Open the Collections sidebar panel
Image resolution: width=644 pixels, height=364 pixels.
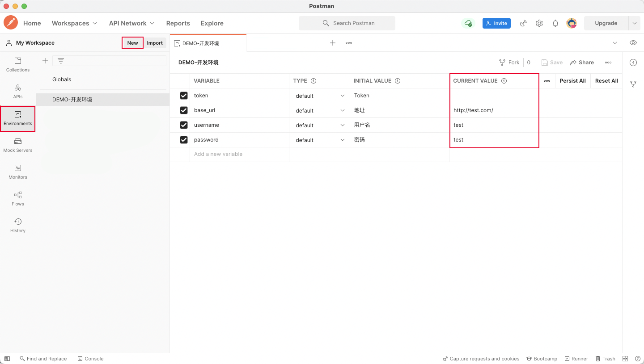pos(18,65)
